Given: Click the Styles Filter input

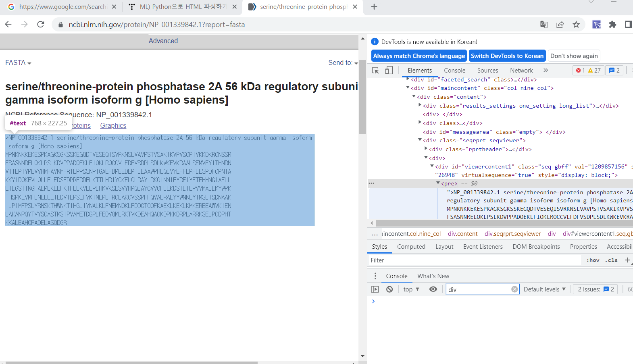Looking at the screenshot, I should (x=475, y=260).
